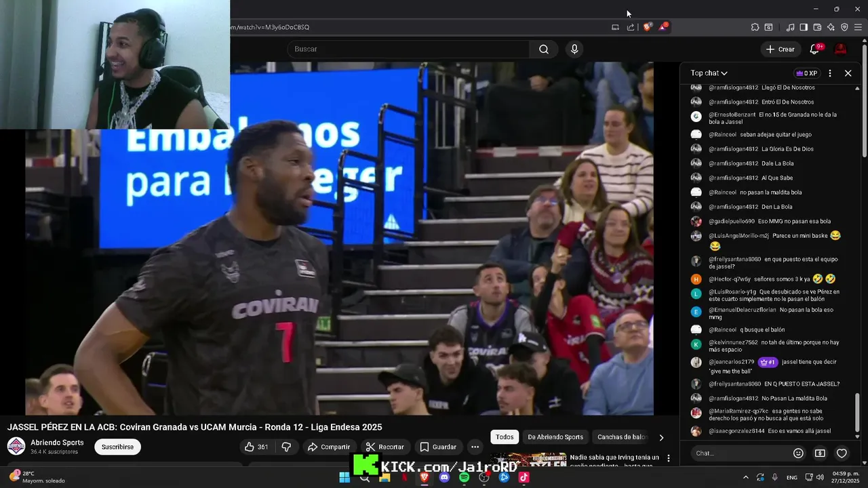Select the Todos filter chip

click(505, 437)
